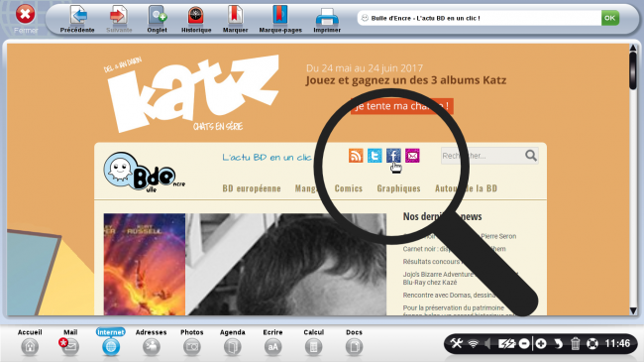The image size is (644, 362).
Task: Open the Photos tab
Action: tap(192, 342)
